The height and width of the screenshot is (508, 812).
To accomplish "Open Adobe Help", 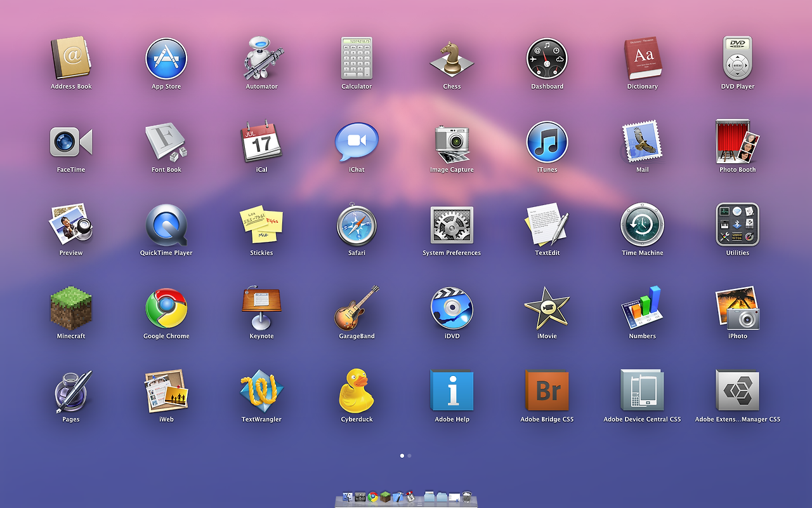I will point(452,391).
